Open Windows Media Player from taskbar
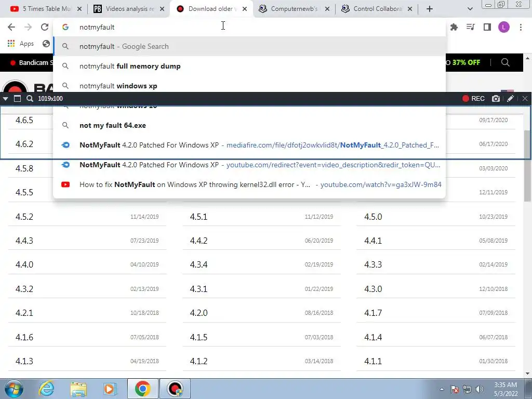Screen dimensions: 532x399 click(110, 389)
